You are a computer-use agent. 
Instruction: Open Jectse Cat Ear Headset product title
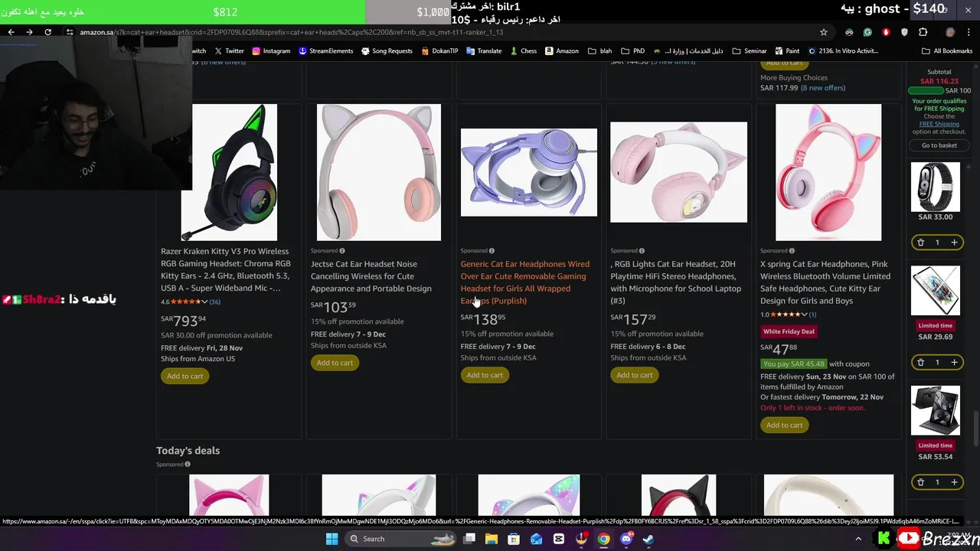tap(371, 276)
